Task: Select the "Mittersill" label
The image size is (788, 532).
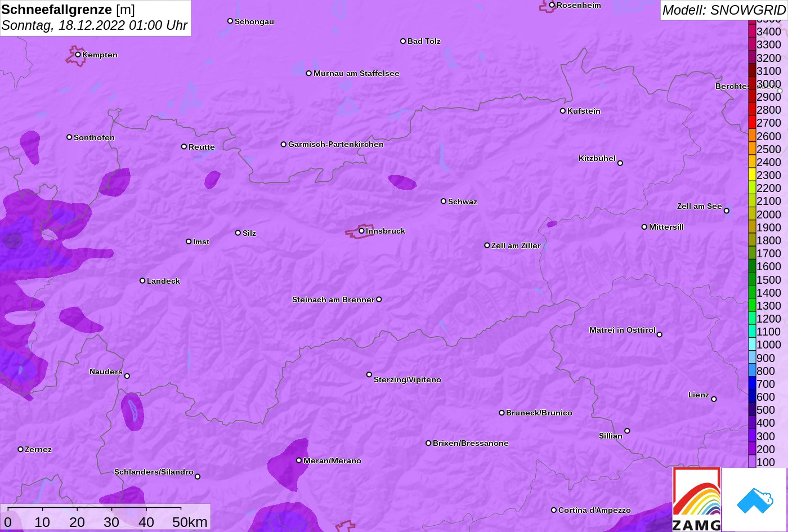Action: point(666,227)
